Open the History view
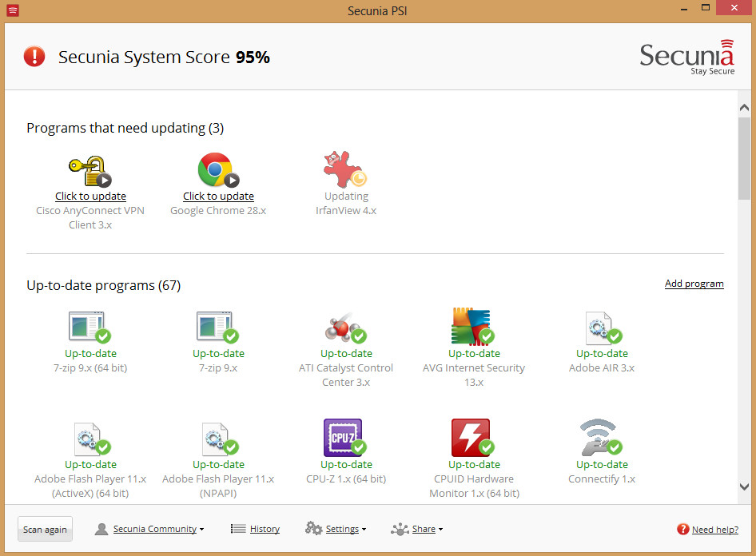The height and width of the screenshot is (556, 756). (264, 529)
